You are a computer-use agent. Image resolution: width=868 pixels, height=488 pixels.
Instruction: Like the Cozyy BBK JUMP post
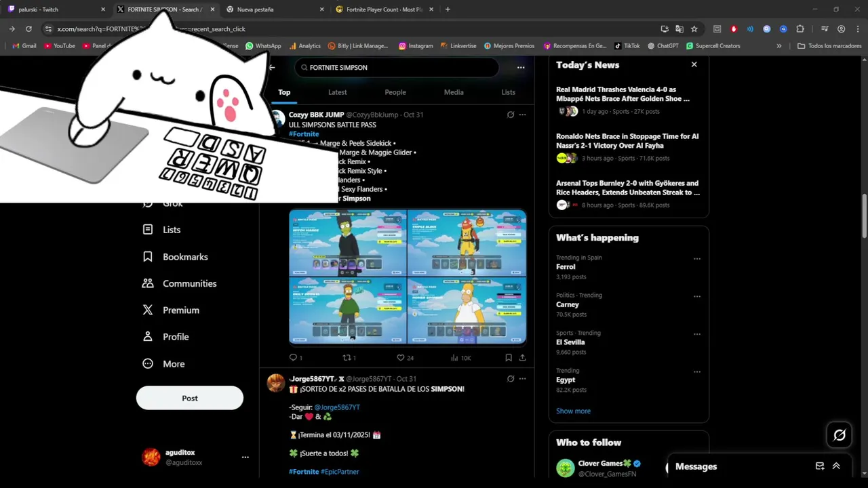(405, 357)
